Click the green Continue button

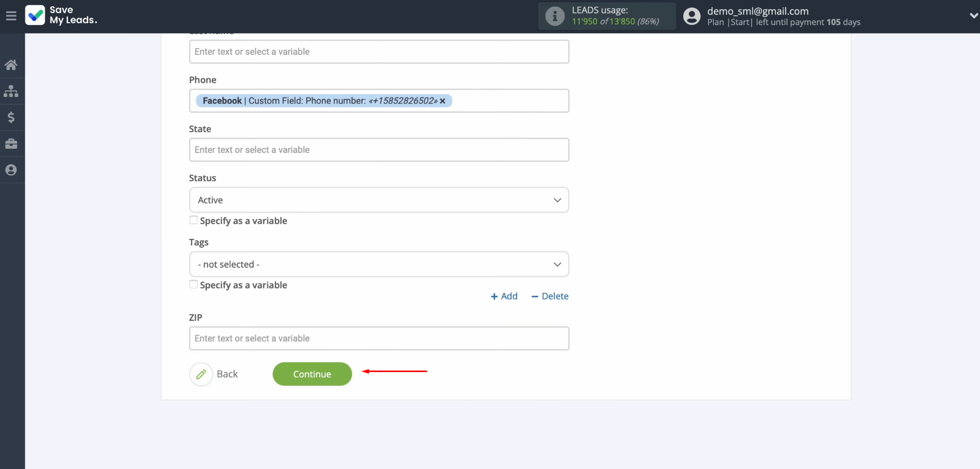click(312, 374)
